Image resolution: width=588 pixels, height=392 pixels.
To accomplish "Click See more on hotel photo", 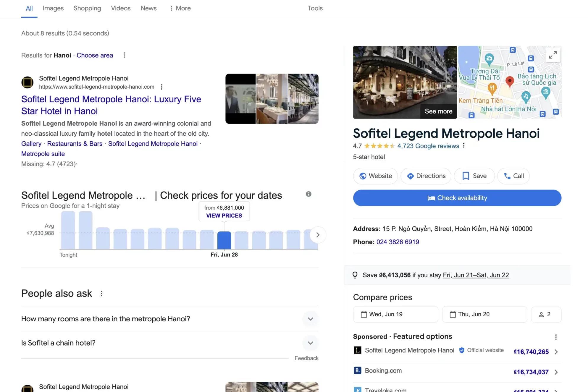I will pos(439,111).
